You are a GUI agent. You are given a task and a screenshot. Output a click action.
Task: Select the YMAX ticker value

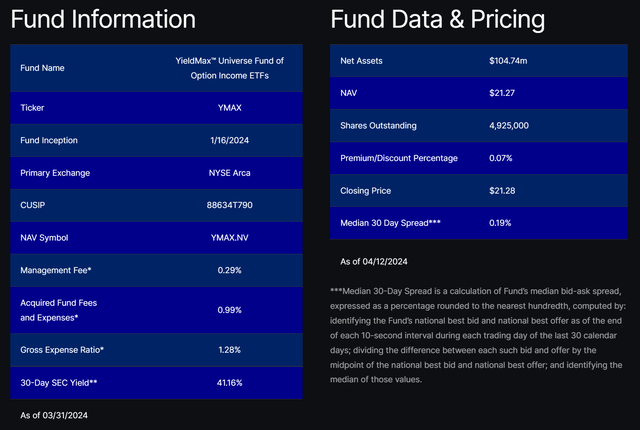point(231,107)
